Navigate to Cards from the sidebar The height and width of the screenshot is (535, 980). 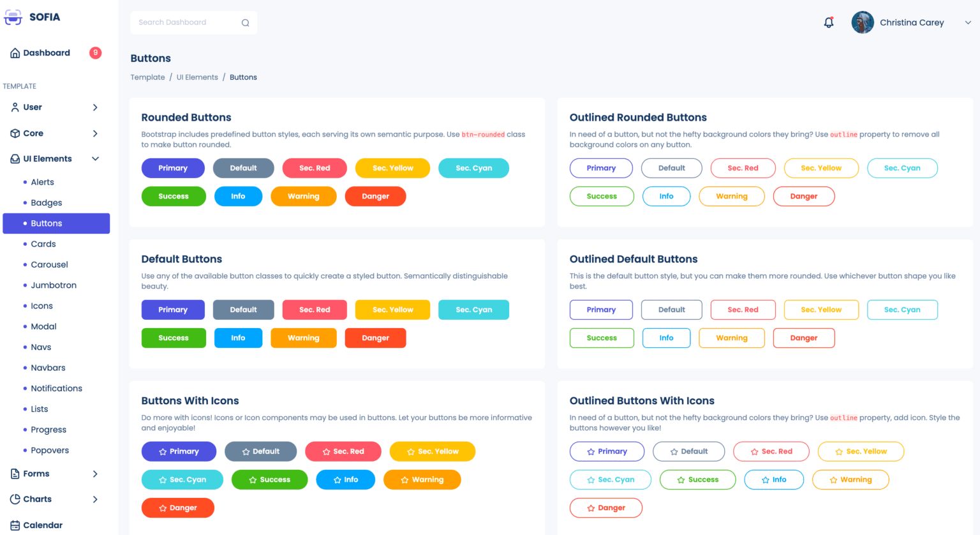coord(43,243)
